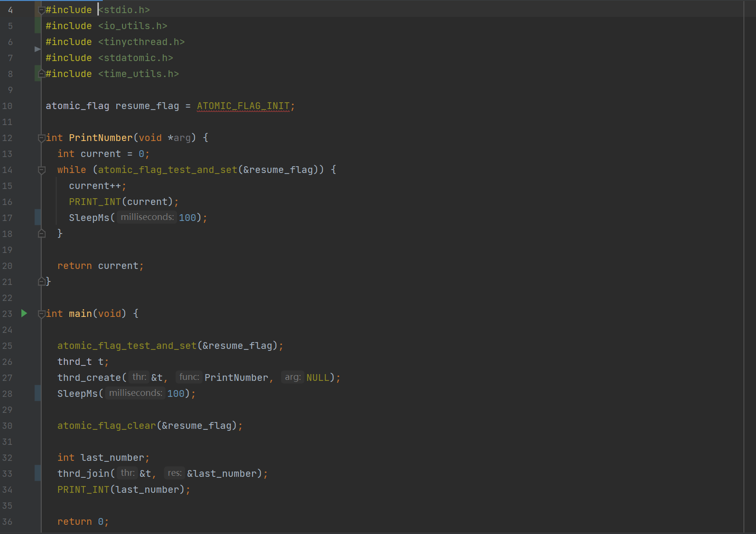
Task: Click the blue change marker at line 33
Action: (38, 473)
